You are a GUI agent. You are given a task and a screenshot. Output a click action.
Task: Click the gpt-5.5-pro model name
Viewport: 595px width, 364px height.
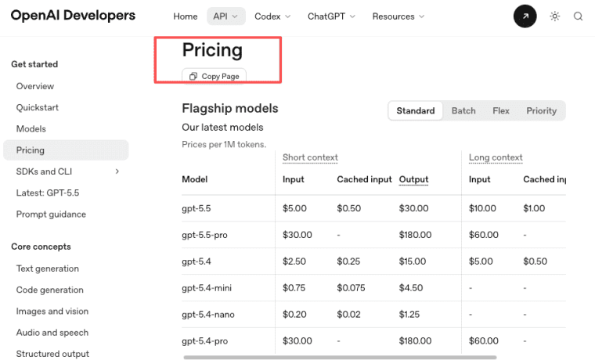(x=204, y=235)
